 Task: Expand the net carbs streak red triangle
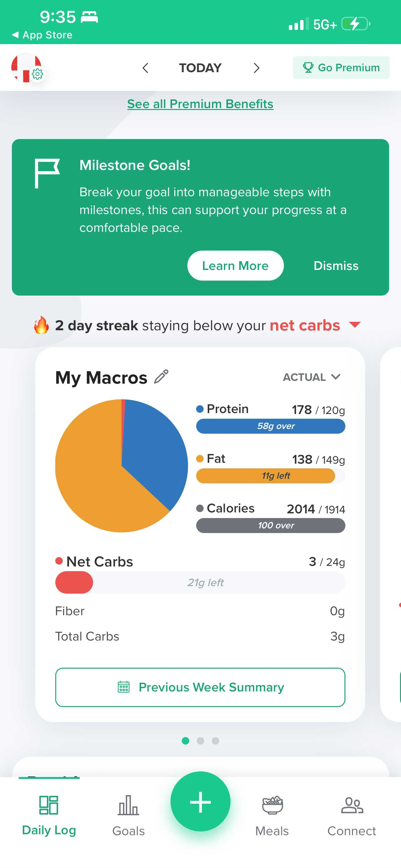[355, 325]
